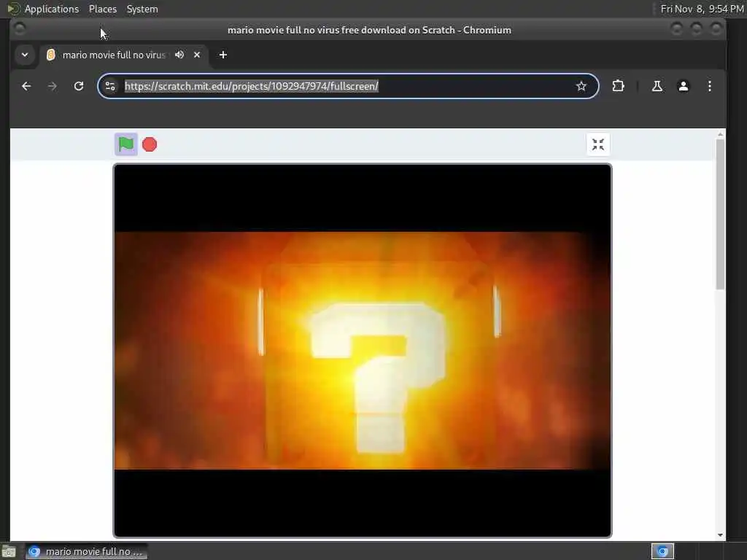Stop the project with red stop button
This screenshot has width=747, height=560.
[x=150, y=144]
